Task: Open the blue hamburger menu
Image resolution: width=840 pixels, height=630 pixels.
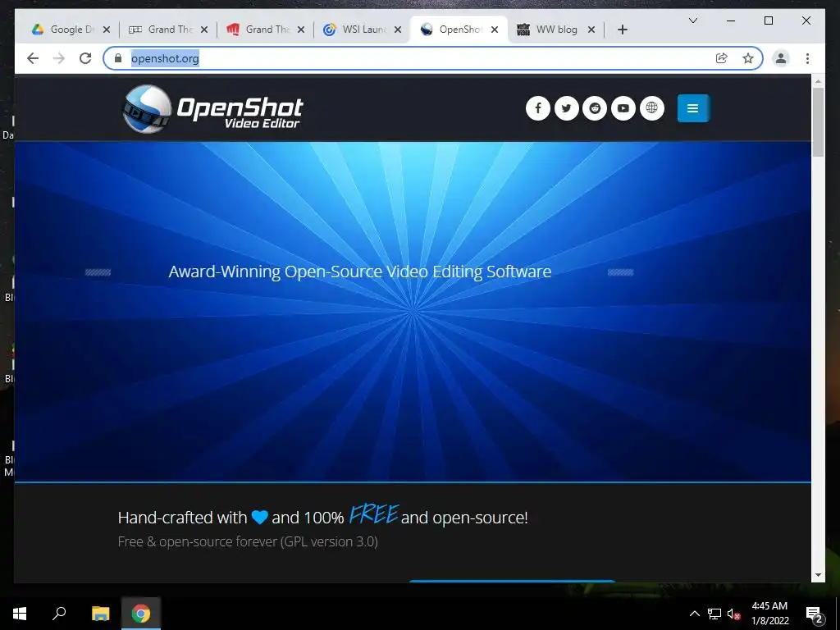Action: (692, 108)
